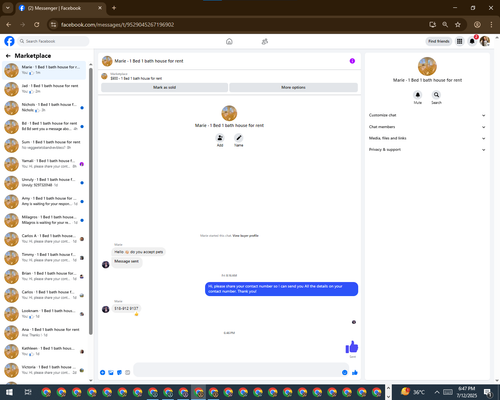Open Ana conversation in list
The image size is (500, 400).
44,332
